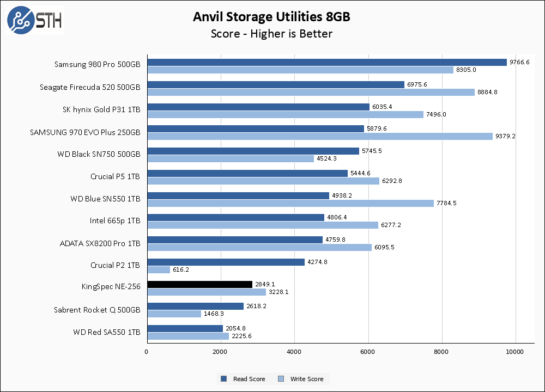Click the Crucial P2 1TB write bar
The height and width of the screenshot is (392, 545).
(x=159, y=269)
